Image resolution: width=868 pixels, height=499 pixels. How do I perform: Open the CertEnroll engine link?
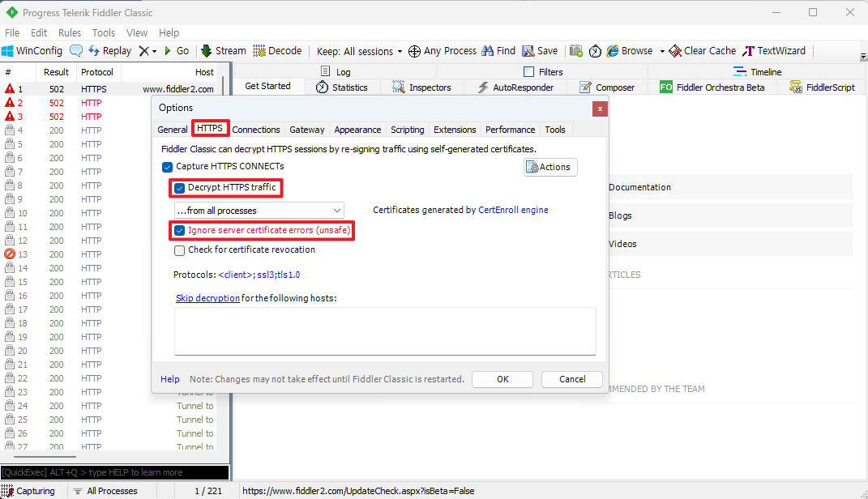tap(513, 211)
